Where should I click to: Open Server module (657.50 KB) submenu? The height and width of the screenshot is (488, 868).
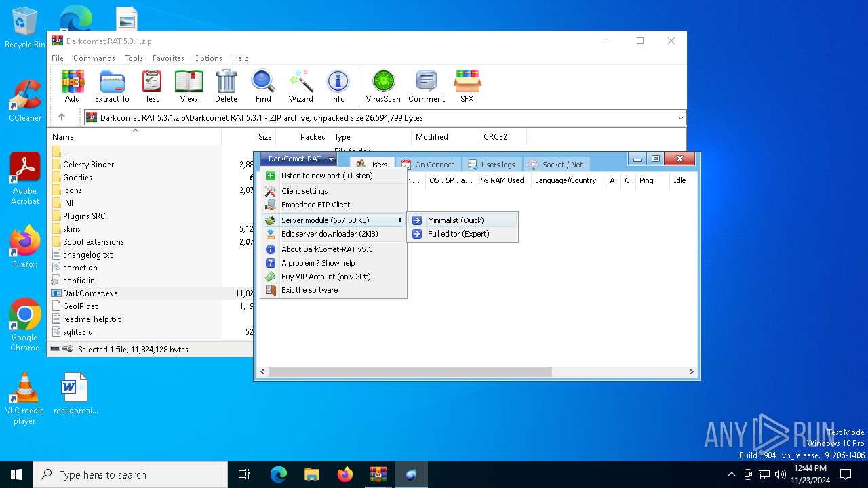[x=334, y=220]
